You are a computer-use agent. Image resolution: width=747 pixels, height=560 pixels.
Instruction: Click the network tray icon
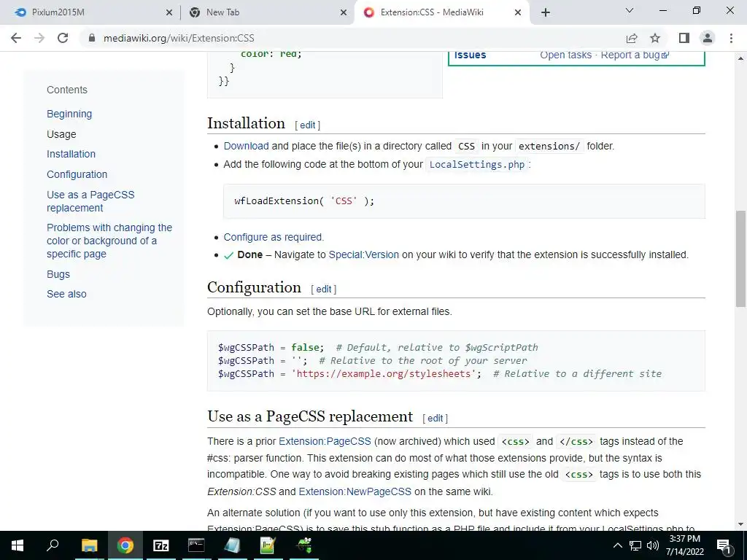click(x=635, y=545)
